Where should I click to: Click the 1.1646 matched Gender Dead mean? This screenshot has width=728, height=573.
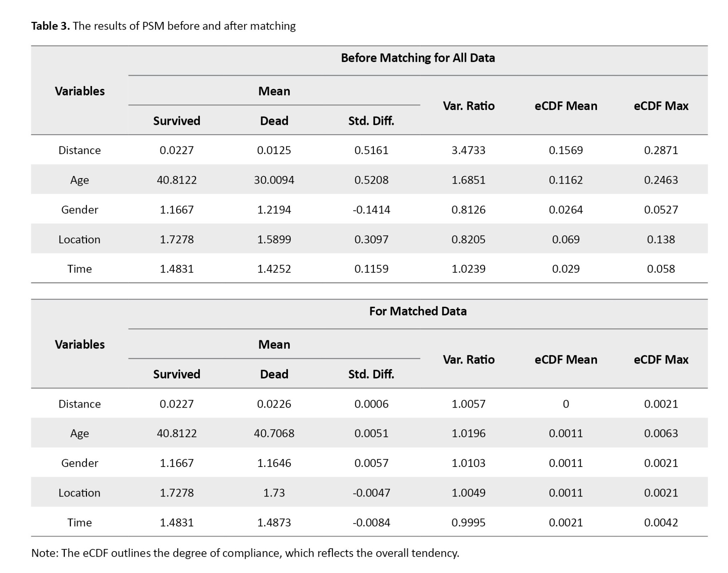(x=274, y=463)
